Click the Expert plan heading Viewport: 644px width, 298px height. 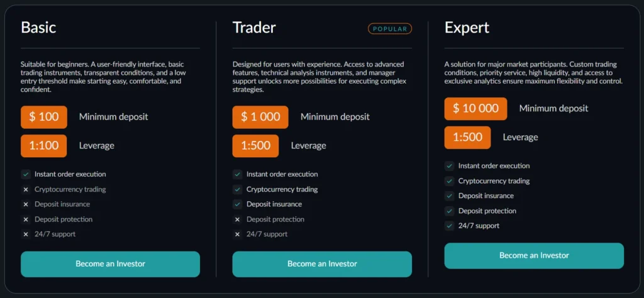click(x=467, y=28)
